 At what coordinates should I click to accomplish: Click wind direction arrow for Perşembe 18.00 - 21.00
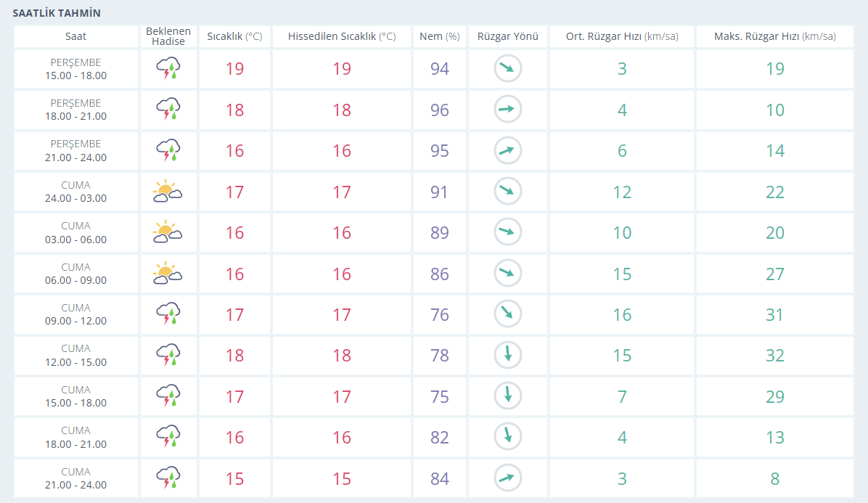507,109
